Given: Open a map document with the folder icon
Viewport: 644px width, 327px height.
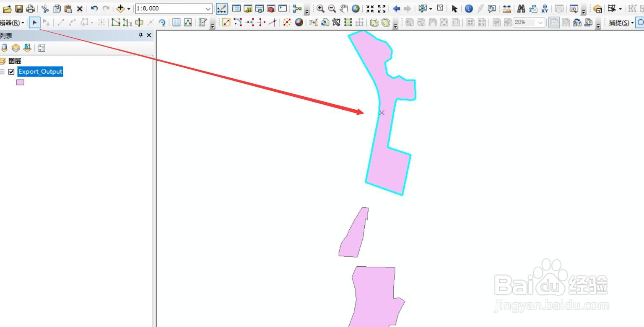Looking at the screenshot, I should pyautogui.click(x=7, y=8).
